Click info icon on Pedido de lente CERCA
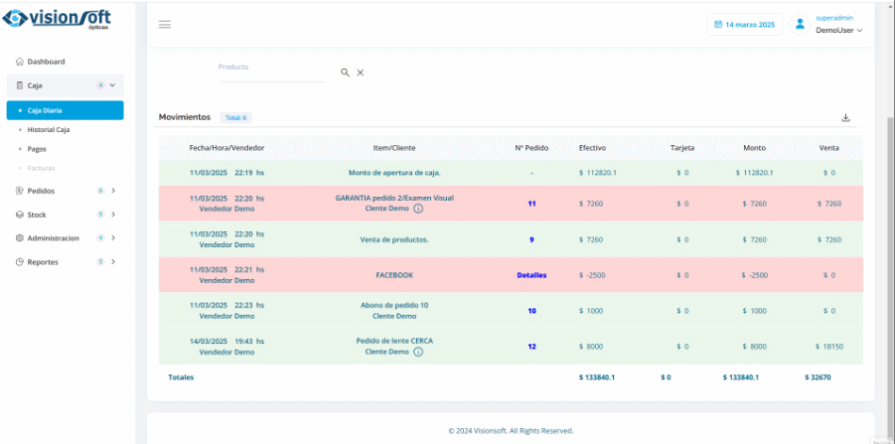This screenshot has width=895, height=444. pyautogui.click(x=418, y=351)
